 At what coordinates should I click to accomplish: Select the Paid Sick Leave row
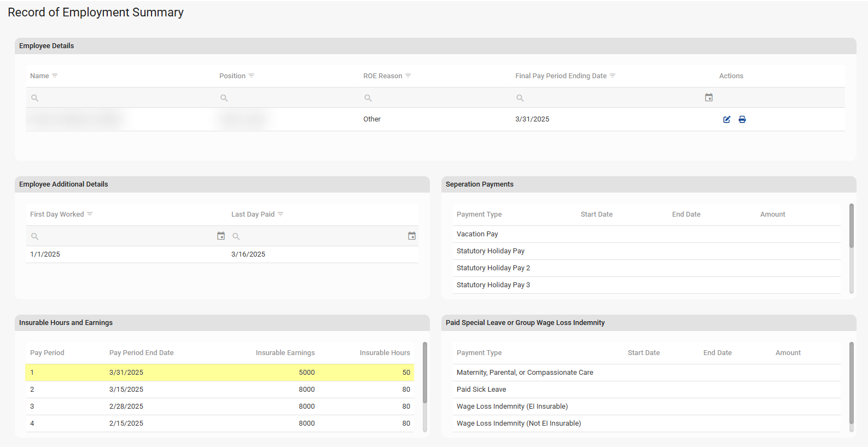tap(645, 390)
